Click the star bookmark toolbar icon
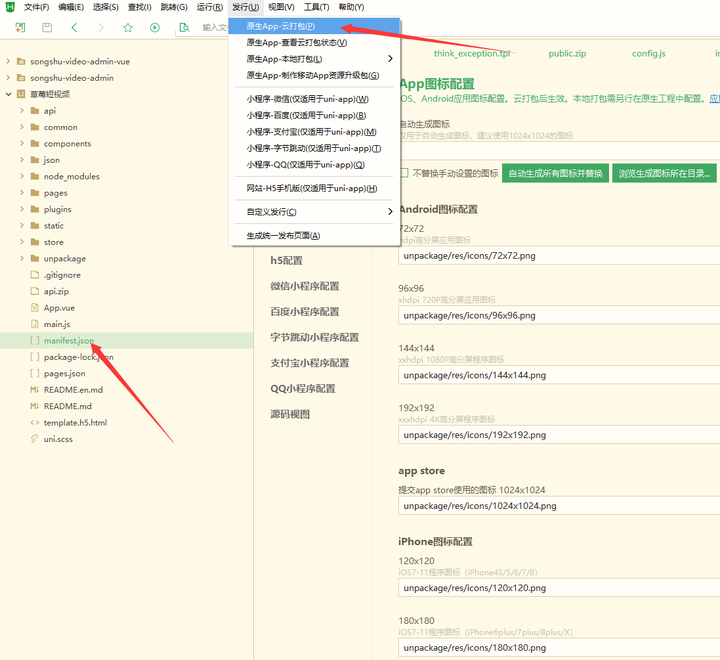720x660 pixels. pos(128,28)
